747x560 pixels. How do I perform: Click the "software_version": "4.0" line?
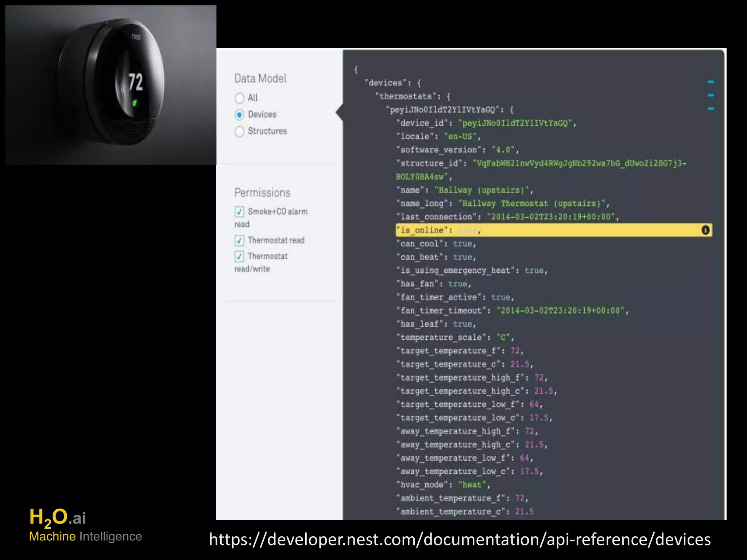[458, 150]
